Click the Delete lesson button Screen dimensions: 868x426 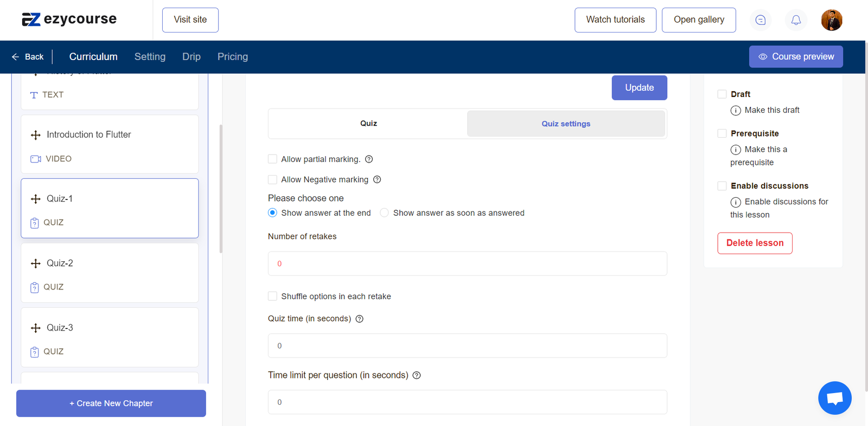pos(754,243)
